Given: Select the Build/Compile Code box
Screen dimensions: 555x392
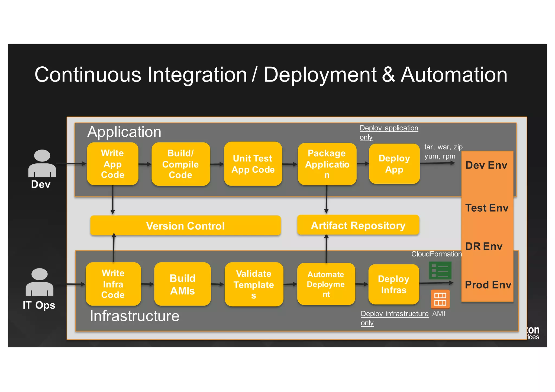Looking at the screenshot, I should point(180,164).
